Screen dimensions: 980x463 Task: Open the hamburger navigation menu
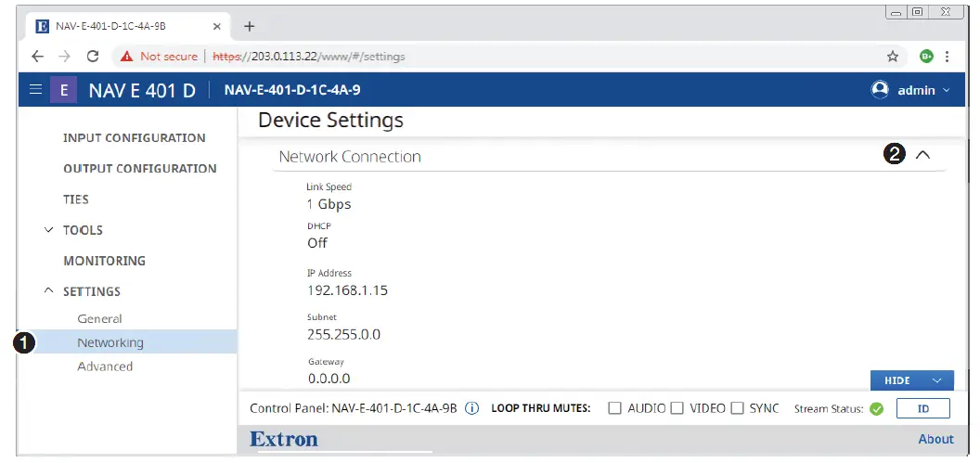(x=35, y=90)
